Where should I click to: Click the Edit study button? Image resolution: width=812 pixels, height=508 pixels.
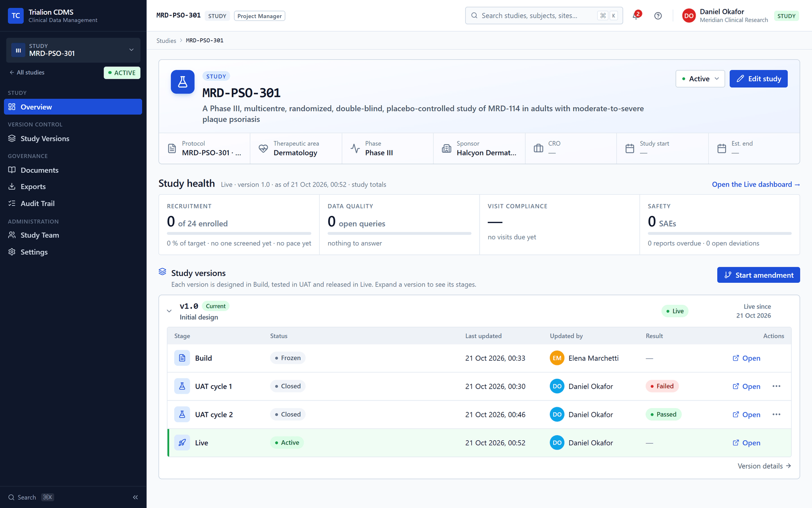point(758,79)
